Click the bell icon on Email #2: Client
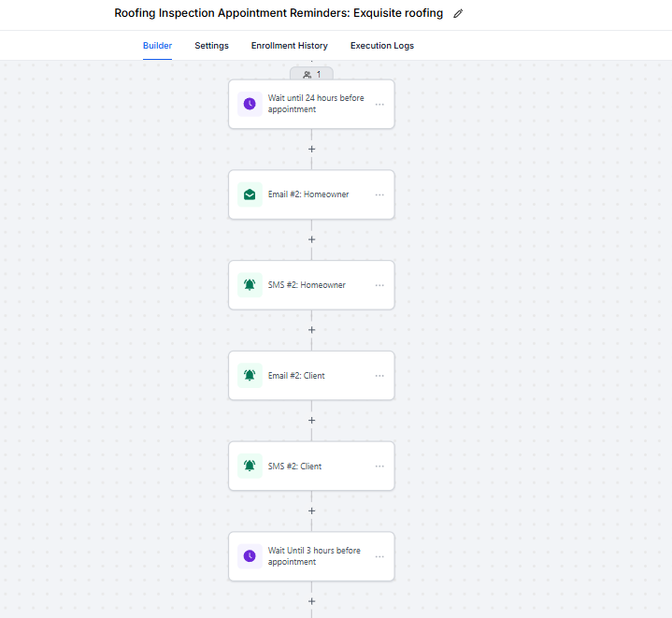672x618 pixels. pyautogui.click(x=250, y=376)
